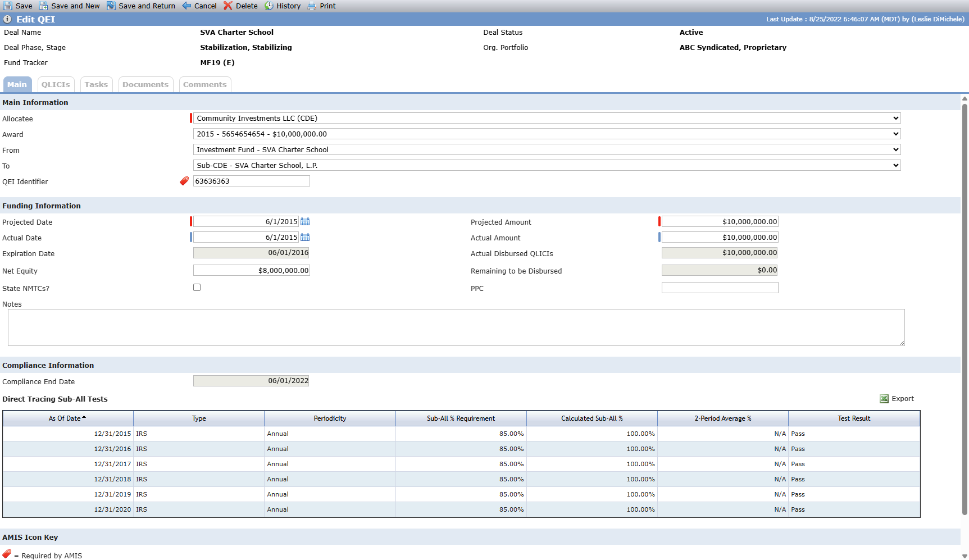The height and width of the screenshot is (560, 969).
Task: Expand the Allocatee dropdown
Action: [895, 118]
